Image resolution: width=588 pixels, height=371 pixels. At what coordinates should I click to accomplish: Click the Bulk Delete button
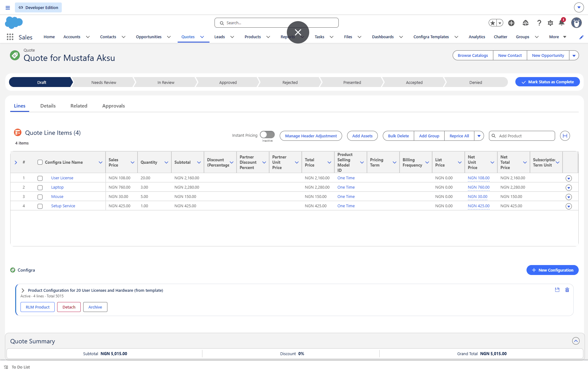pos(398,136)
